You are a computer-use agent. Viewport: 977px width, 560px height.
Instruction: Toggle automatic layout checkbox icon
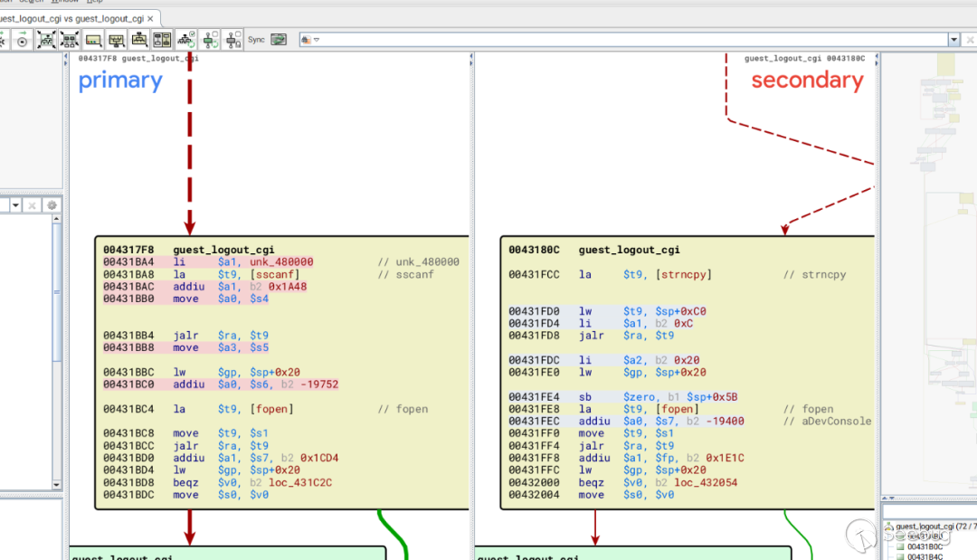(x=186, y=40)
